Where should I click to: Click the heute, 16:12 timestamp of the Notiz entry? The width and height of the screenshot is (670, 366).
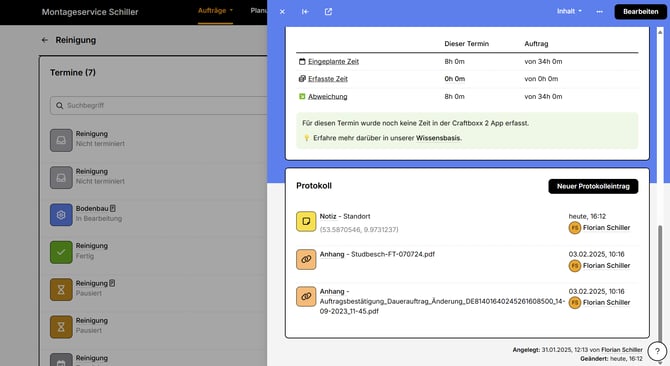(587, 217)
